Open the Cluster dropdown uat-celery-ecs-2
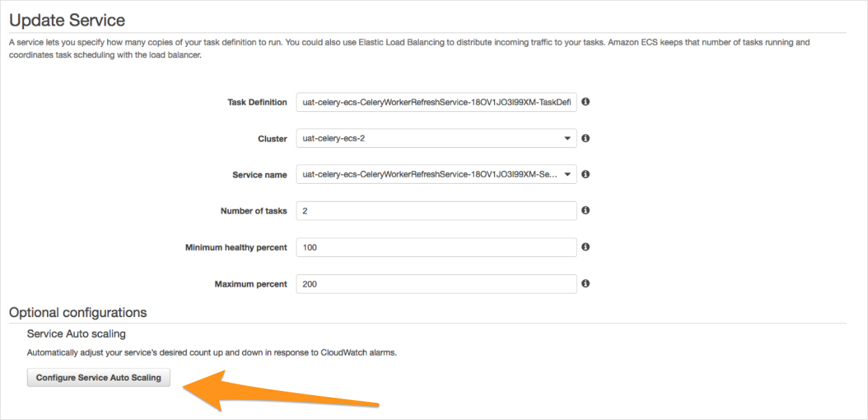Image resolution: width=868 pixels, height=420 pixels. [436, 138]
